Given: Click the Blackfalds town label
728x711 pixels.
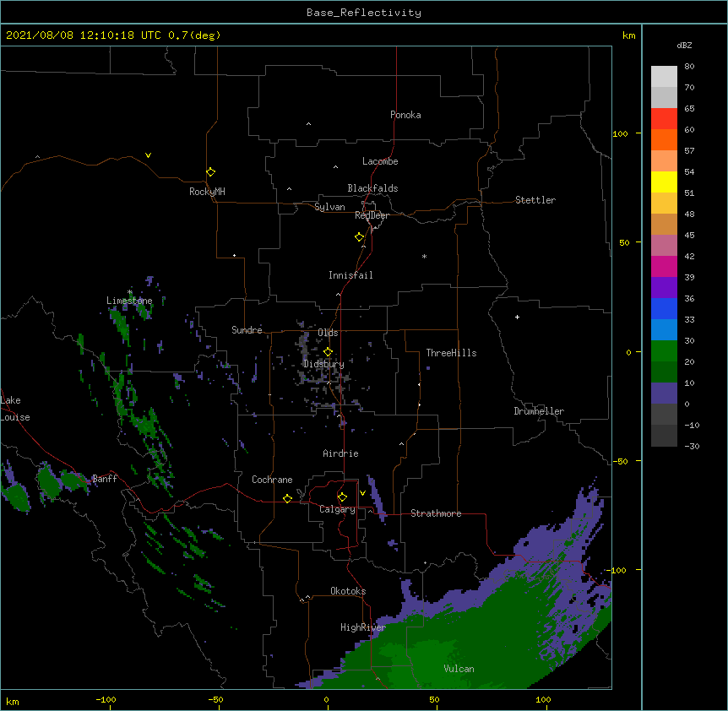Looking at the screenshot, I should [x=372, y=188].
